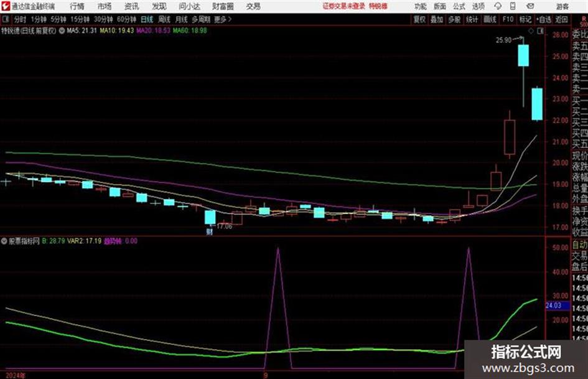
Task: Click the 统计 statistics toolbar button
Action: (472, 19)
